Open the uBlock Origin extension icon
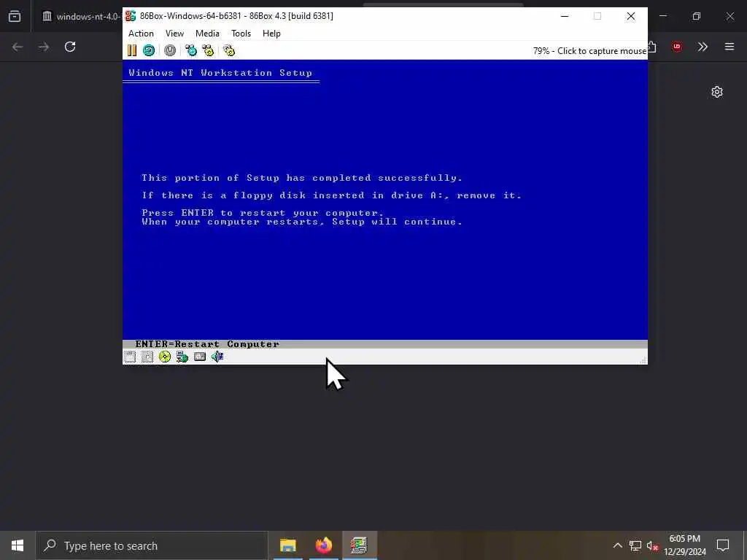The width and height of the screenshot is (747, 560). [x=677, y=47]
